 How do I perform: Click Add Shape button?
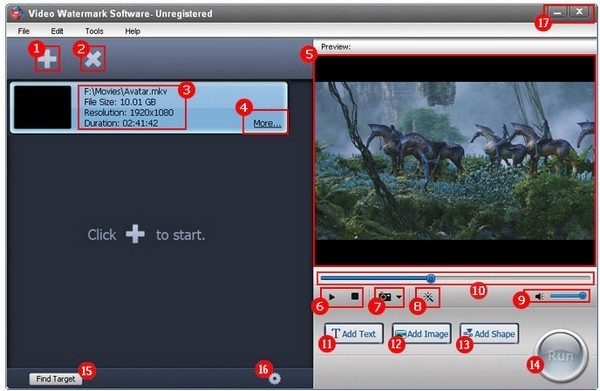coord(489,334)
